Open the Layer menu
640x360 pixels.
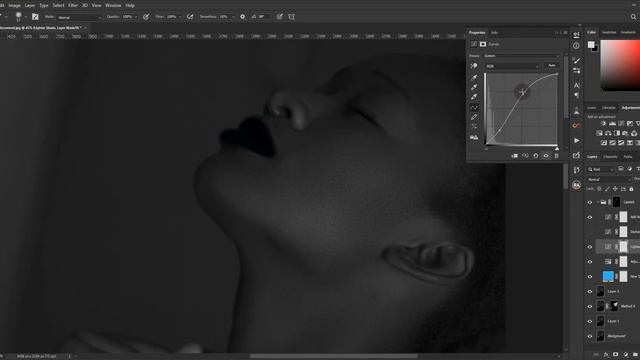30,5
